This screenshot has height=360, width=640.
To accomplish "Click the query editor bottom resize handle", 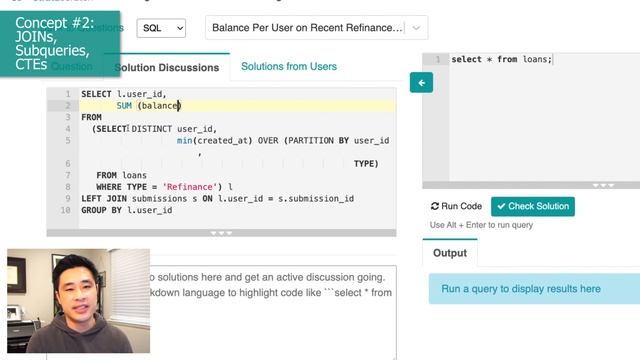I will click(602, 185).
